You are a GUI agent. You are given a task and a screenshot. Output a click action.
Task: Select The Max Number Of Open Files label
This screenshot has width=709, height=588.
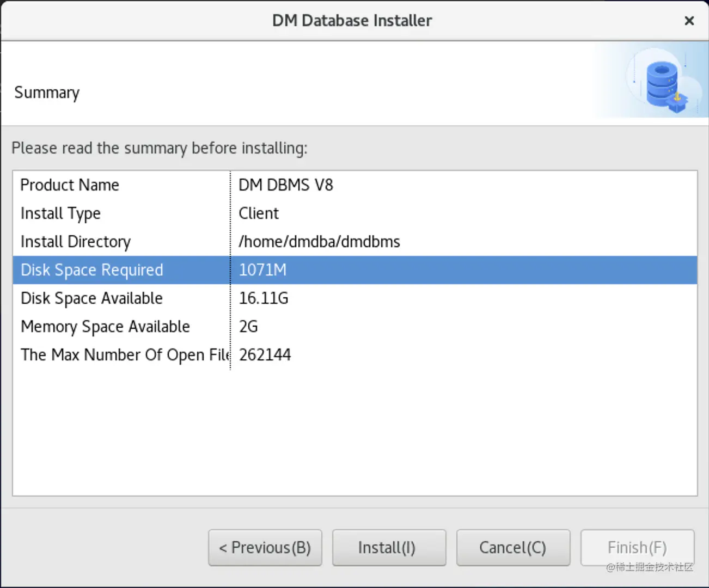click(x=125, y=355)
